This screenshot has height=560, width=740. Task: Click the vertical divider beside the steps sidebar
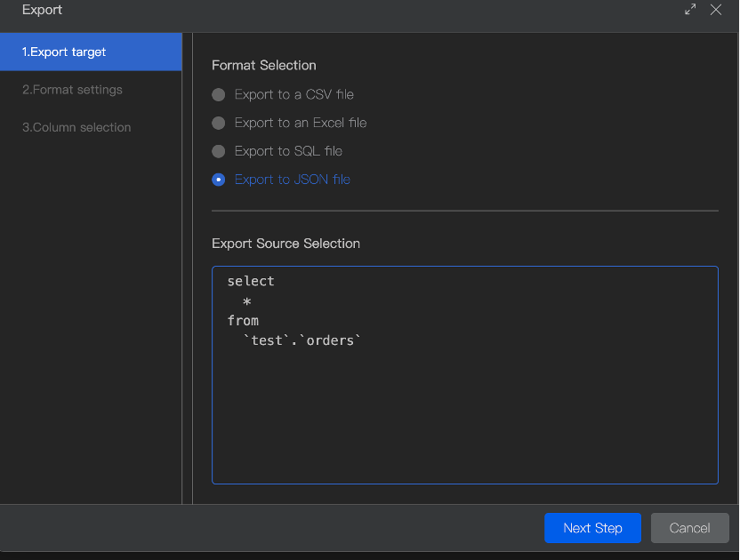click(x=187, y=267)
